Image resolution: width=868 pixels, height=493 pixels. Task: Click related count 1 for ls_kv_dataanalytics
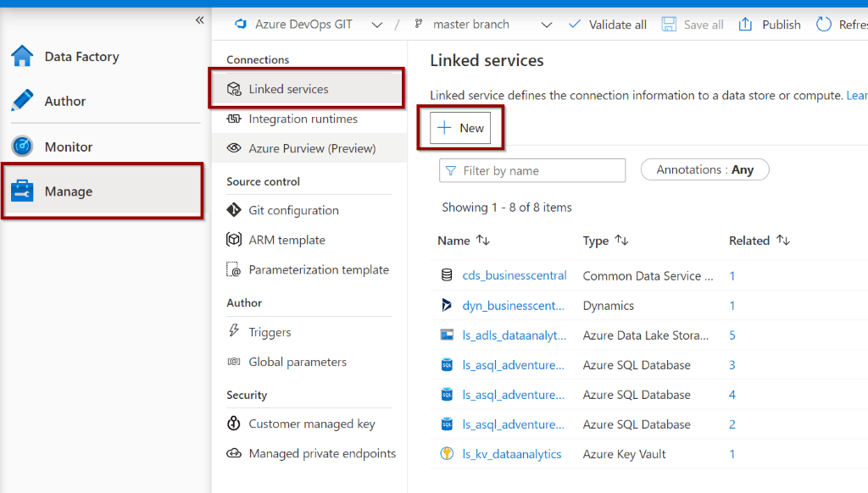coord(732,454)
